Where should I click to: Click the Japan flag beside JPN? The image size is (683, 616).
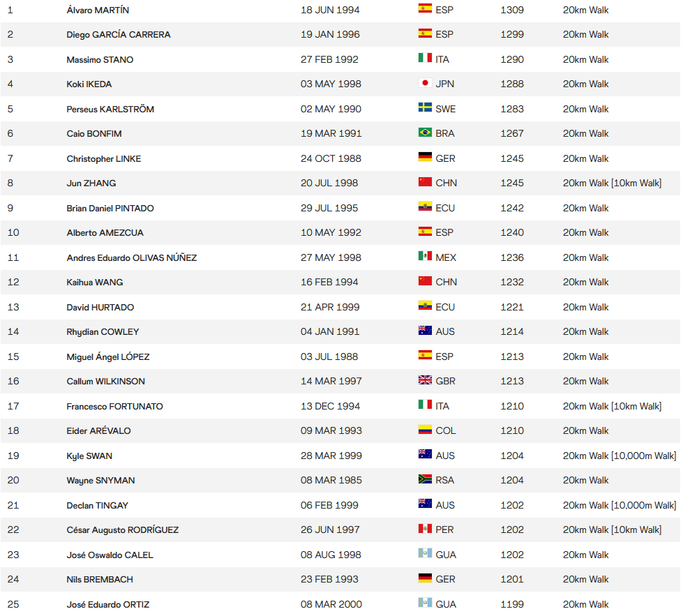coord(425,83)
